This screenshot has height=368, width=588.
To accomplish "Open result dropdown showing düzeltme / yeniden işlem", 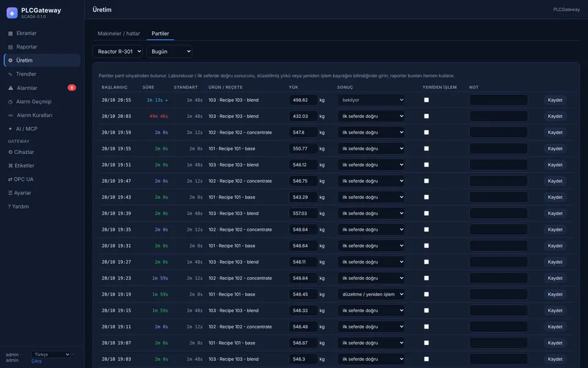I will (x=371, y=294).
